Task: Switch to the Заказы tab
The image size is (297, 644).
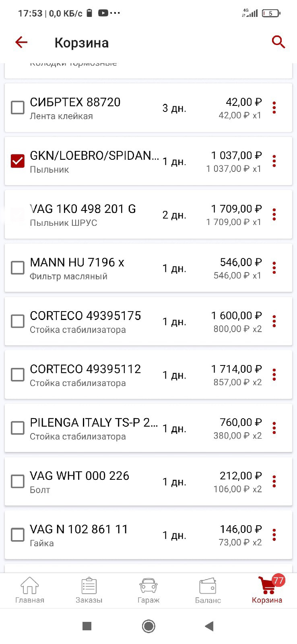Action: tap(89, 590)
